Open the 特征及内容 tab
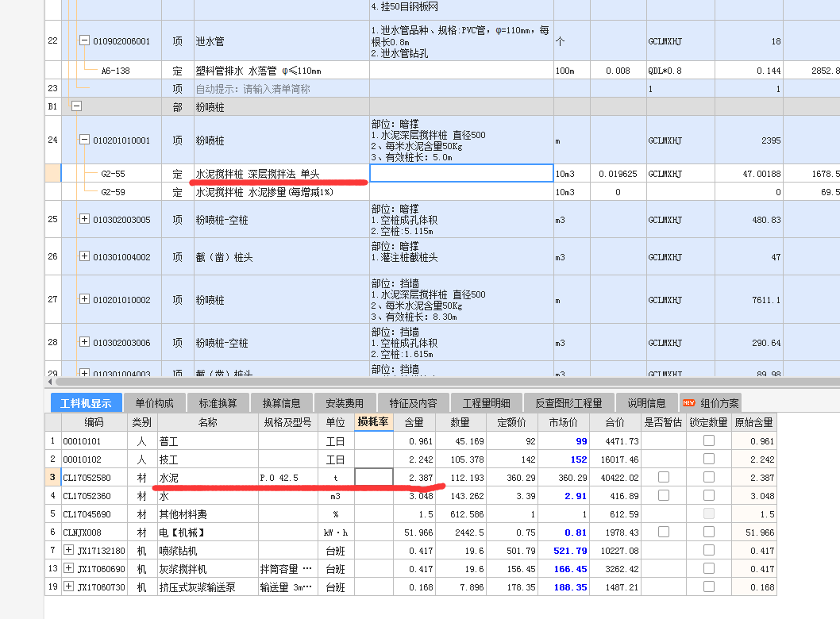This screenshot has width=840, height=619. 413,403
